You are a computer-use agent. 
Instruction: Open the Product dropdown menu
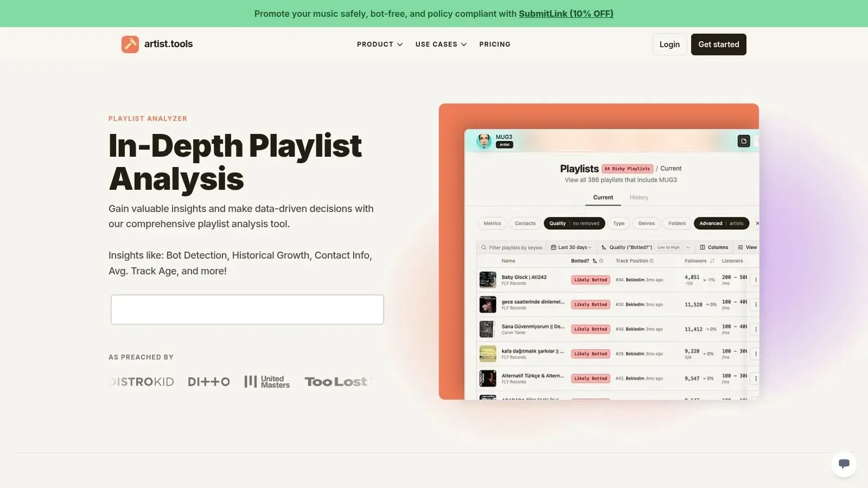[x=380, y=44]
